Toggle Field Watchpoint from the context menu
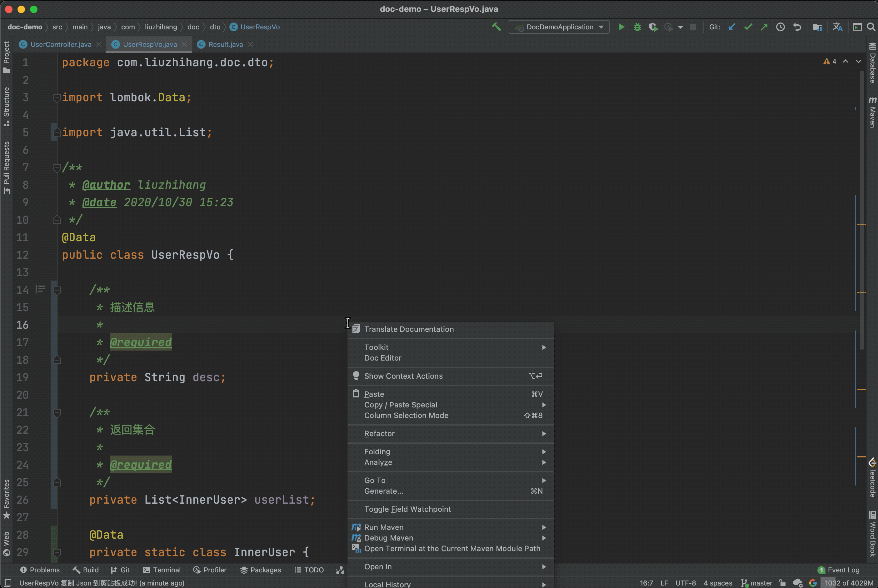878x588 pixels. pos(407,509)
